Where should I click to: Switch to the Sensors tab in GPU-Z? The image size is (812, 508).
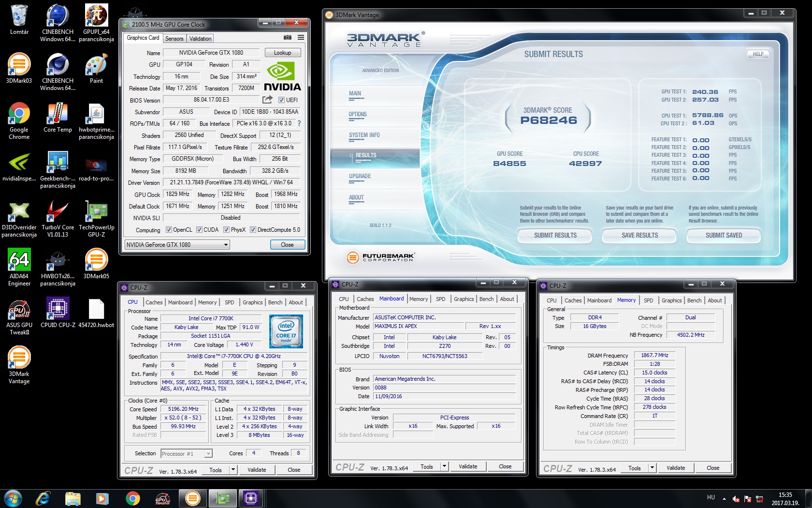click(x=174, y=39)
